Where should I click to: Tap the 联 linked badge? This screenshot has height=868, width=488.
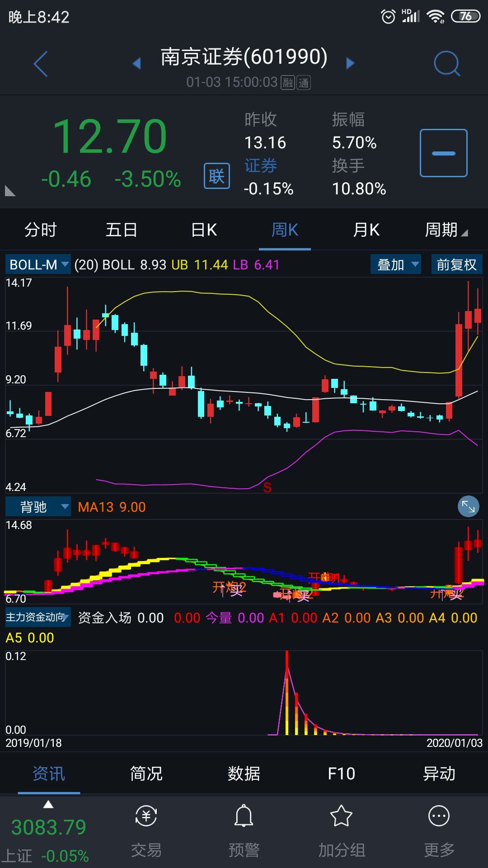tap(217, 176)
